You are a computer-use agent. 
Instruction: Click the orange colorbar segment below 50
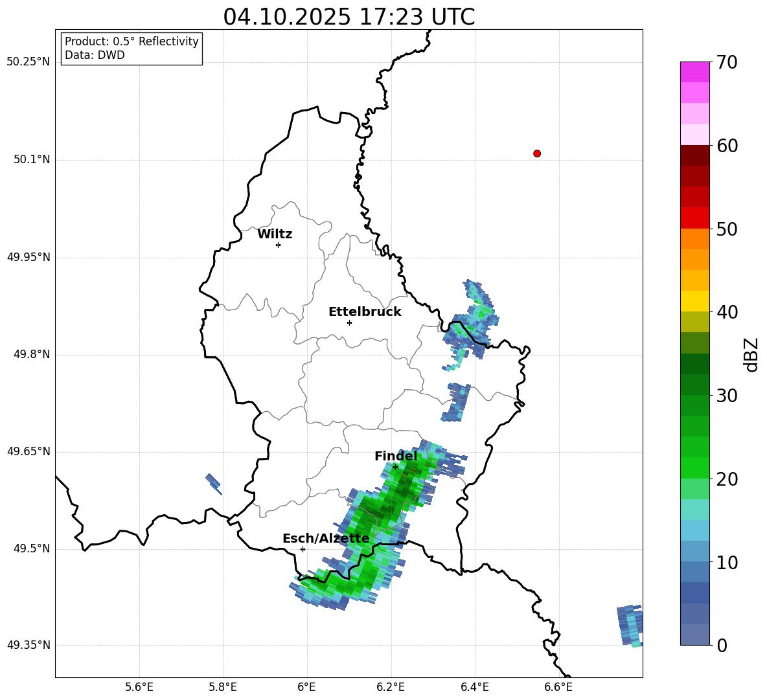point(694,238)
